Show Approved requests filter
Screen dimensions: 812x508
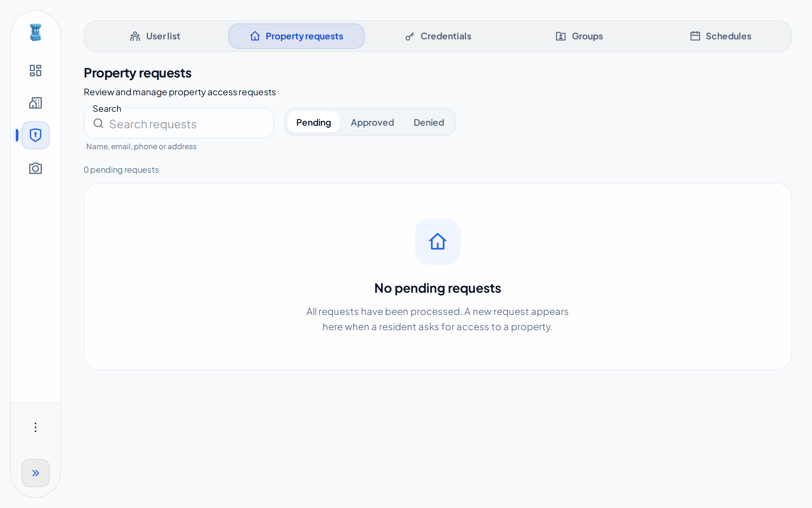point(372,122)
